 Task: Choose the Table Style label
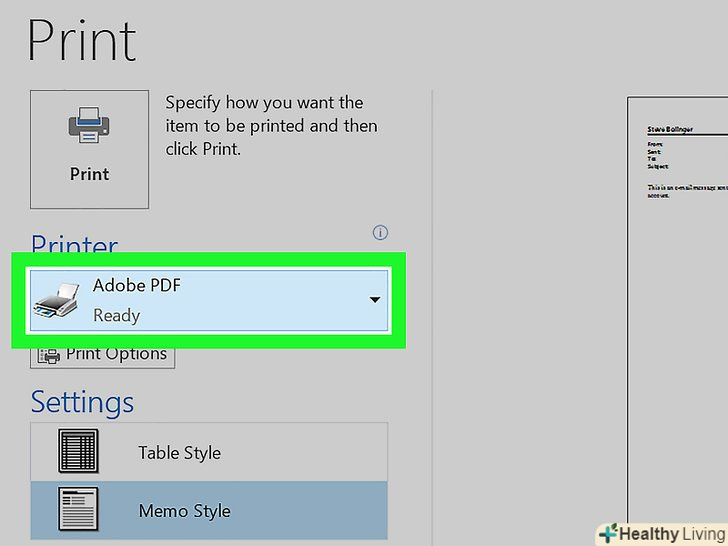pos(180,452)
